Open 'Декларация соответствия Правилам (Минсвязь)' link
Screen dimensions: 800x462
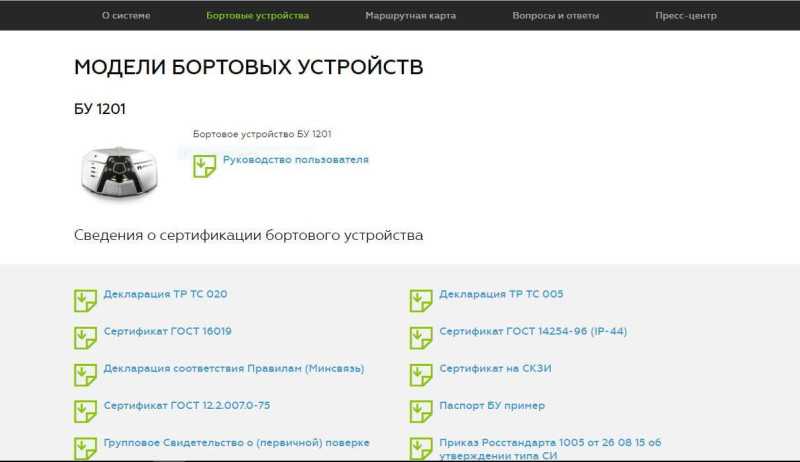[234, 368]
